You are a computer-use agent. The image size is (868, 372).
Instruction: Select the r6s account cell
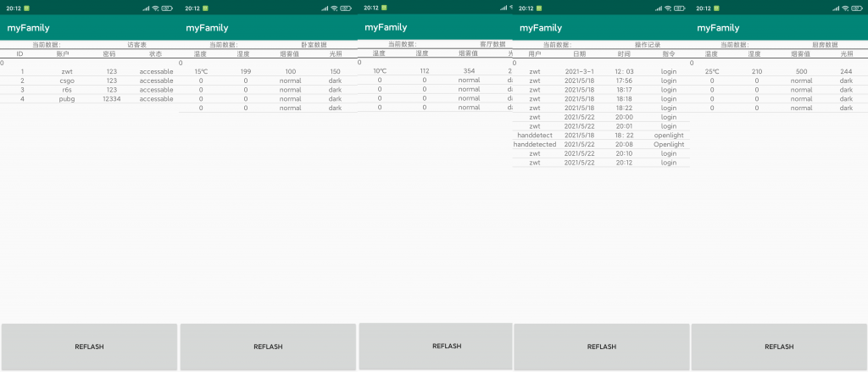tap(67, 90)
